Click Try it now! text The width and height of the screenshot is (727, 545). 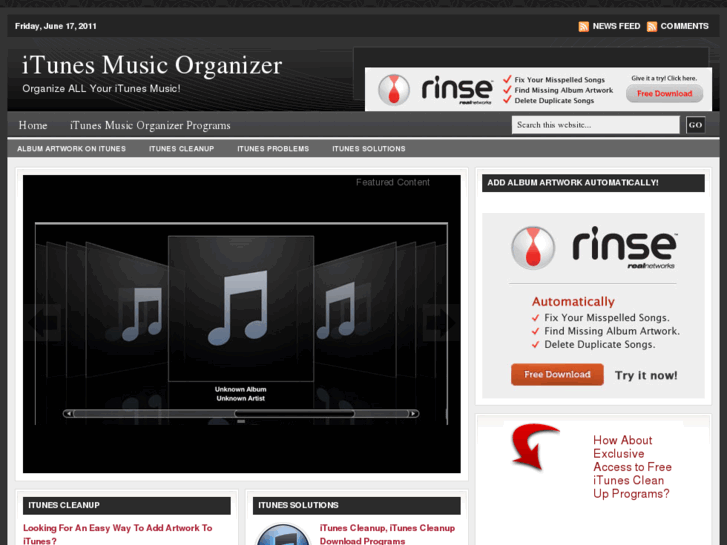tap(646, 375)
